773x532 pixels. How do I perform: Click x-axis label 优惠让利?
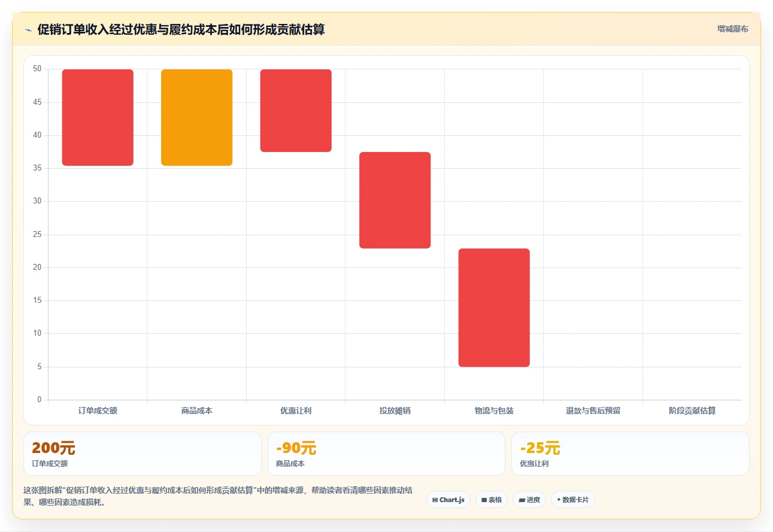[296, 411]
